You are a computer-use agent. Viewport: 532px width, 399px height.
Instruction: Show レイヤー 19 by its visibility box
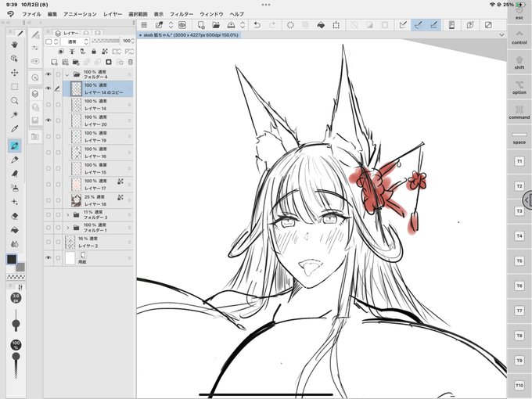click(49, 136)
